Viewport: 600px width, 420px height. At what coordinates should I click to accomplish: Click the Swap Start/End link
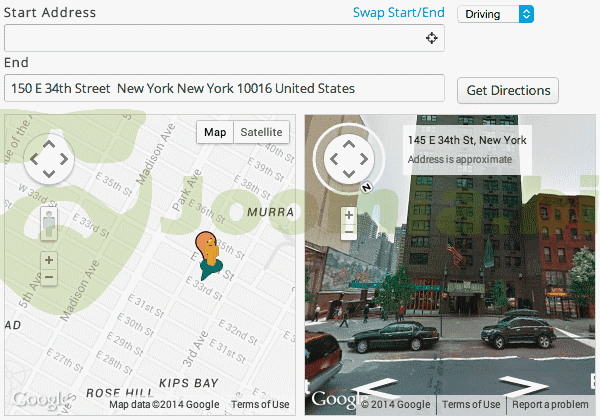(398, 13)
